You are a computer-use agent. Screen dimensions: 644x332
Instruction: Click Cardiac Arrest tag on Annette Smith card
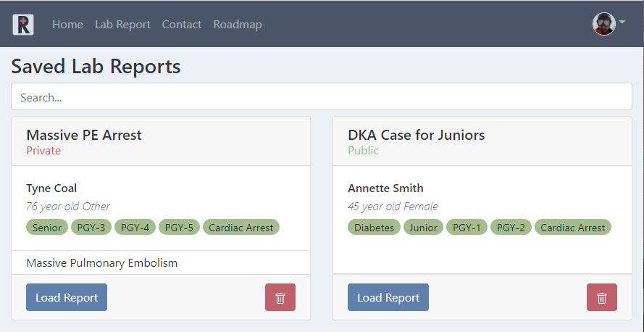point(573,228)
